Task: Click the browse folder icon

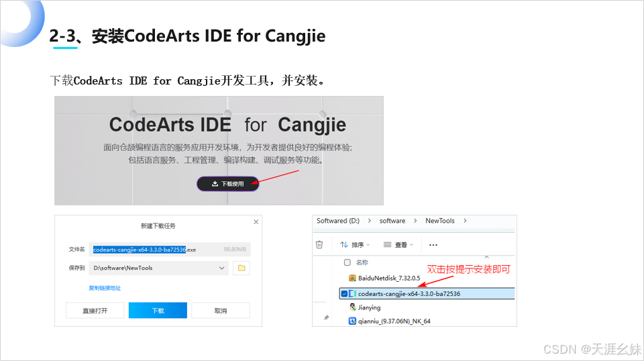Action: [x=241, y=268]
